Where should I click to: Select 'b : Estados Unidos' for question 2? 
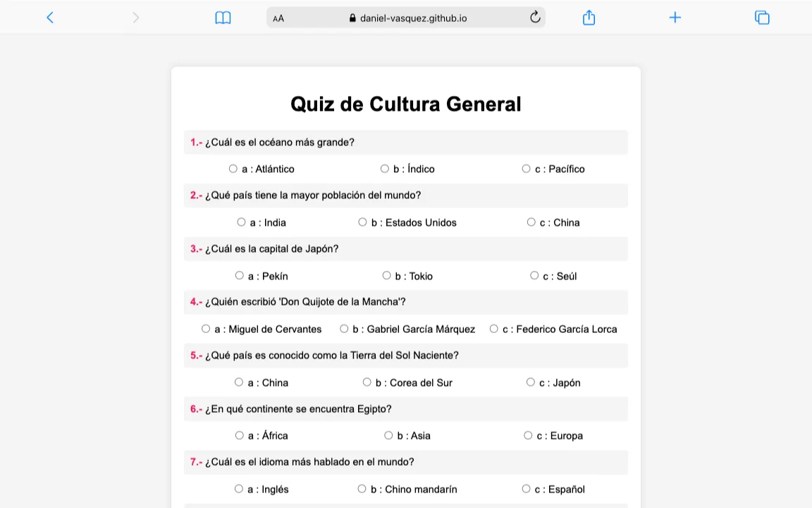[x=362, y=222]
